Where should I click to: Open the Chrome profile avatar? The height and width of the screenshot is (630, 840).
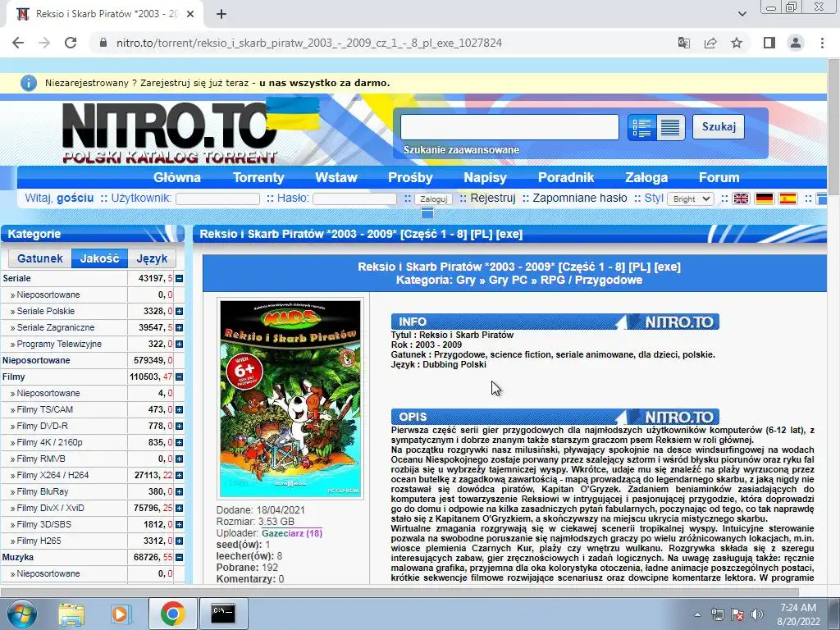[796, 43]
